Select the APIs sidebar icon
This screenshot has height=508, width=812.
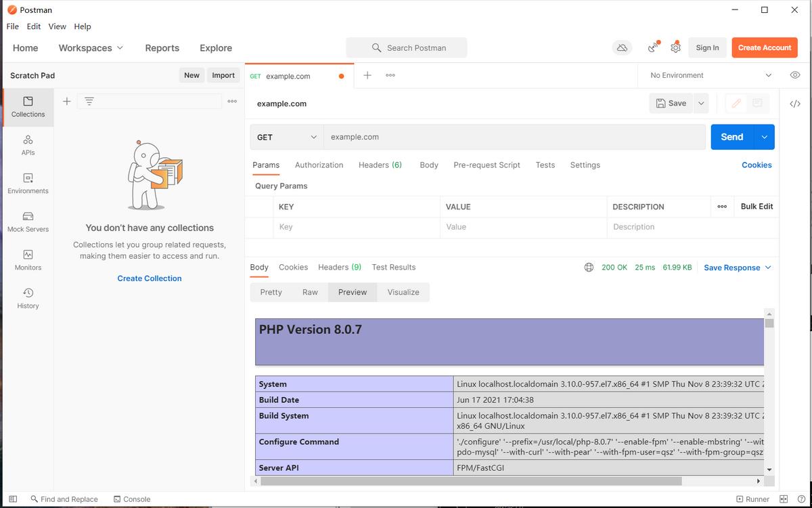click(27, 146)
